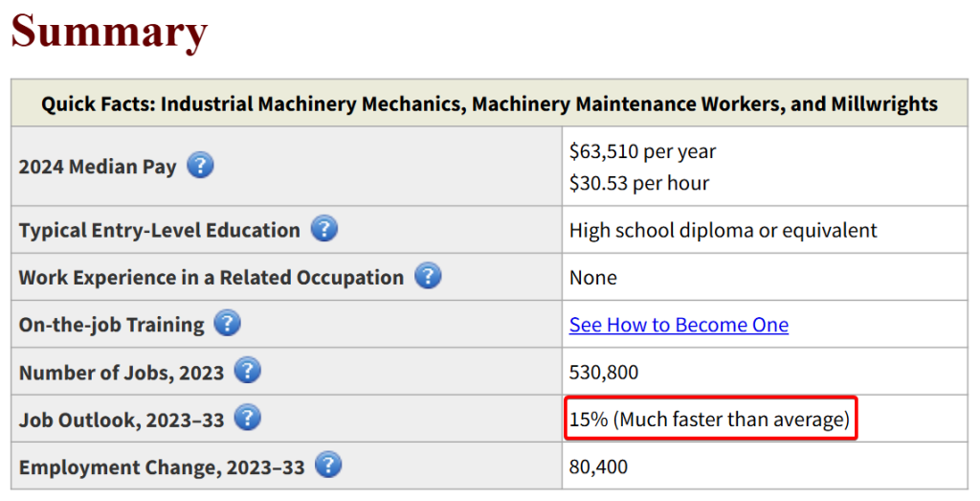
Task: Click the $30.53 per hour text
Action: 638,182
